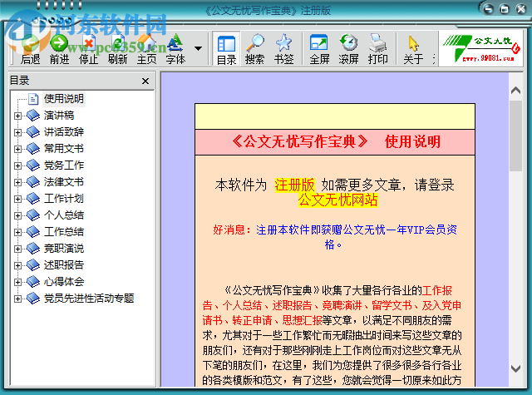
Task: Click the 使用说明 document page icon
Action: point(33,99)
